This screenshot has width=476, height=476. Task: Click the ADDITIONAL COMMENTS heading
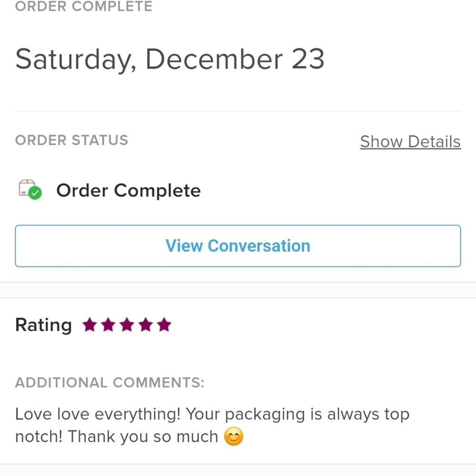pos(109,382)
